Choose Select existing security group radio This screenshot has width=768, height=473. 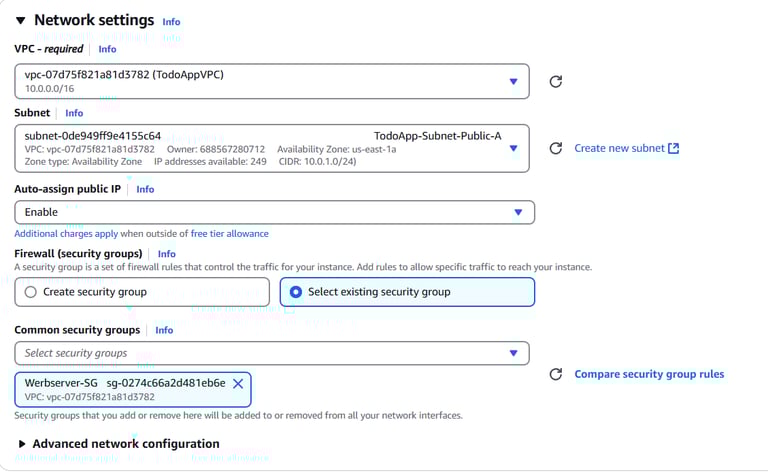pyautogui.click(x=296, y=292)
